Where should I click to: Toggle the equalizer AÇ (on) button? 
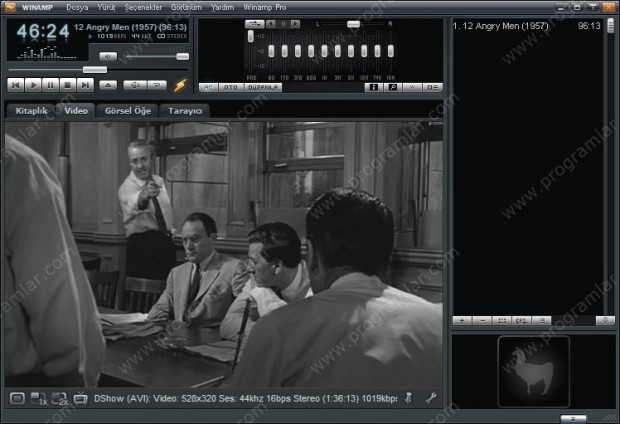(x=208, y=87)
